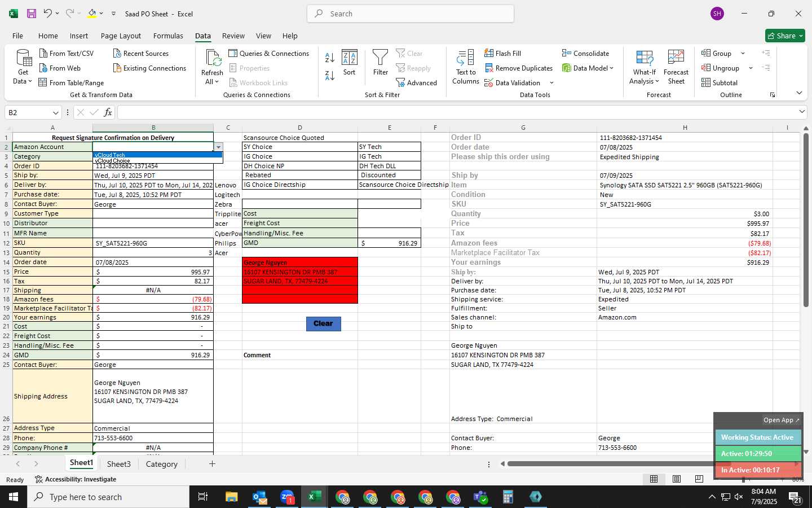Open the Sheet3 worksheet tab
This screenshot has width=812, height=508.
[x=119, y=464]
